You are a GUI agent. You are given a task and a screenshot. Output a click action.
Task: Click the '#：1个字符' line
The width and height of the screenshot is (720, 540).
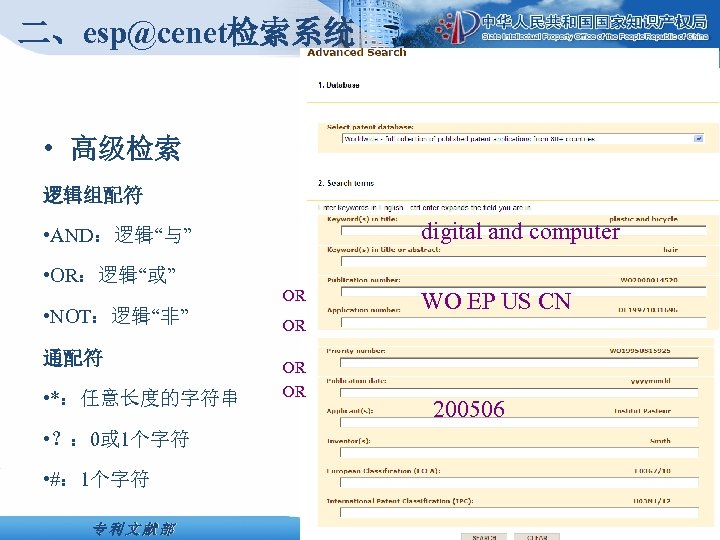(96, 479)
